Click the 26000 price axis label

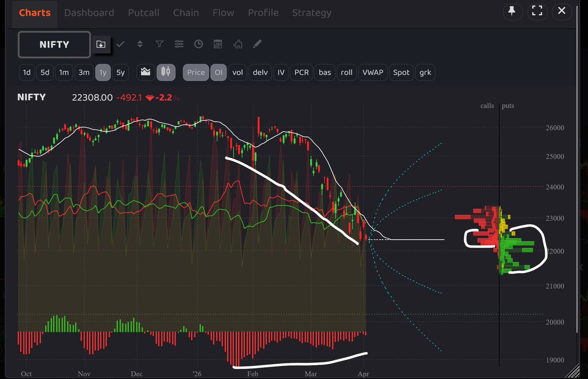tap(555, 128)
